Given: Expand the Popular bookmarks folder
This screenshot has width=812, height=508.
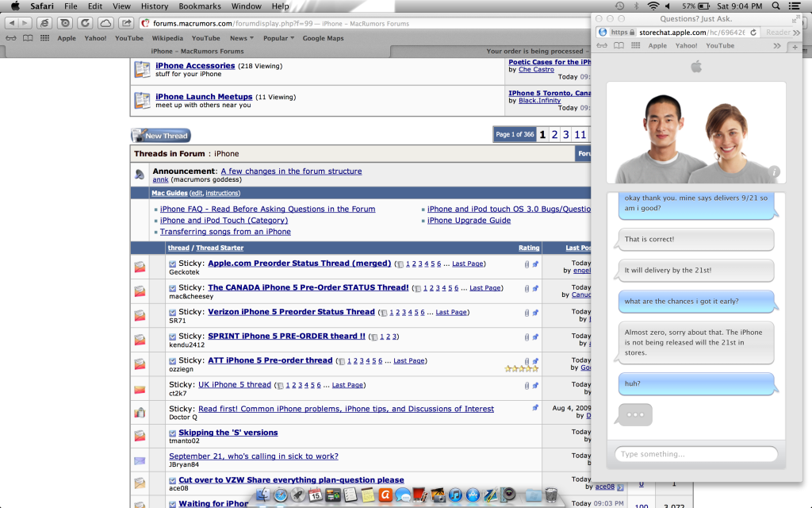Looking at the screenshot, I should [x=278, y=38].
